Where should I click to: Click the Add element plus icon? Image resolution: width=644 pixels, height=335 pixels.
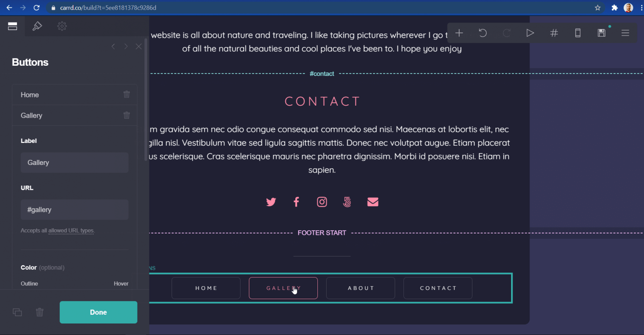[x=459, y=33]
